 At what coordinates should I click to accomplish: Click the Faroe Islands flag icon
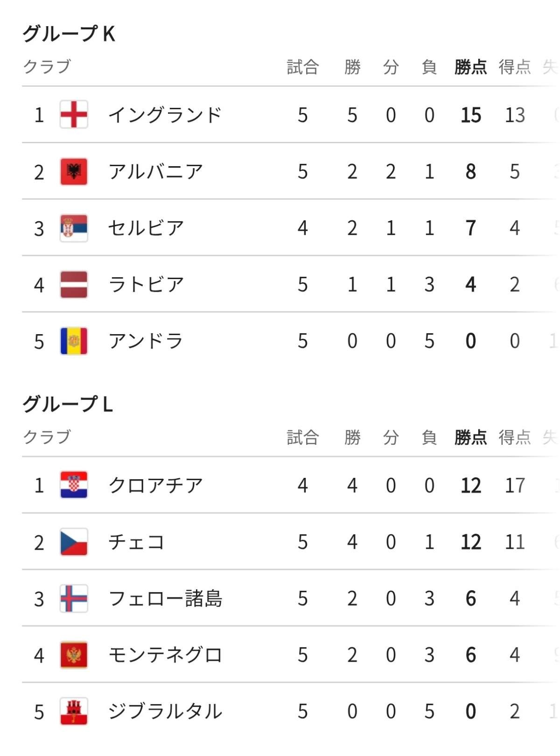(x=74, y=598)
